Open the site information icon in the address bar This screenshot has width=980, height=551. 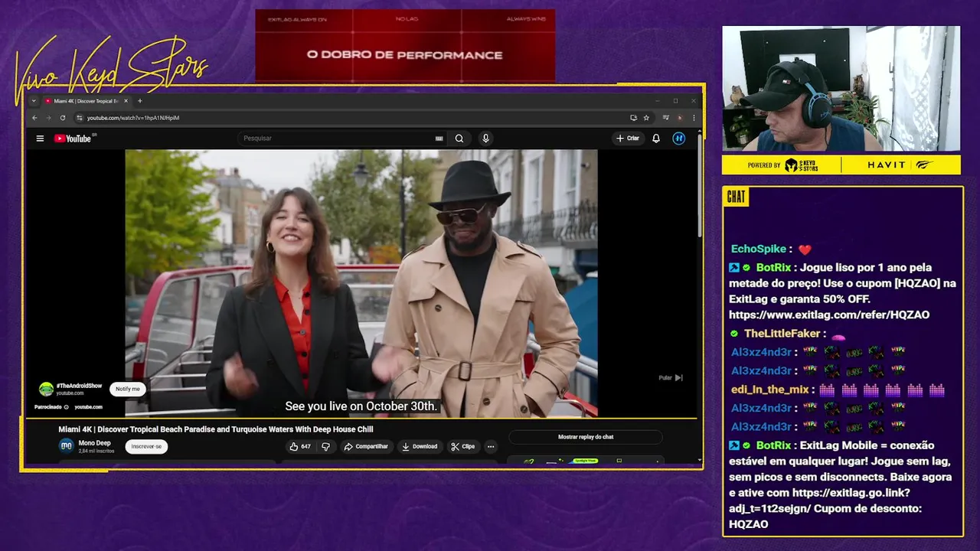[x=80, y=118]
